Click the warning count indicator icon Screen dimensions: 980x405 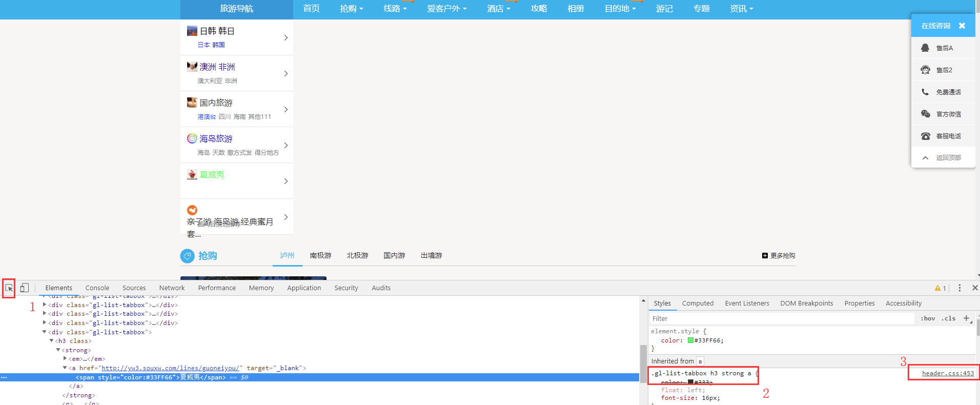[x=937, y=288]
